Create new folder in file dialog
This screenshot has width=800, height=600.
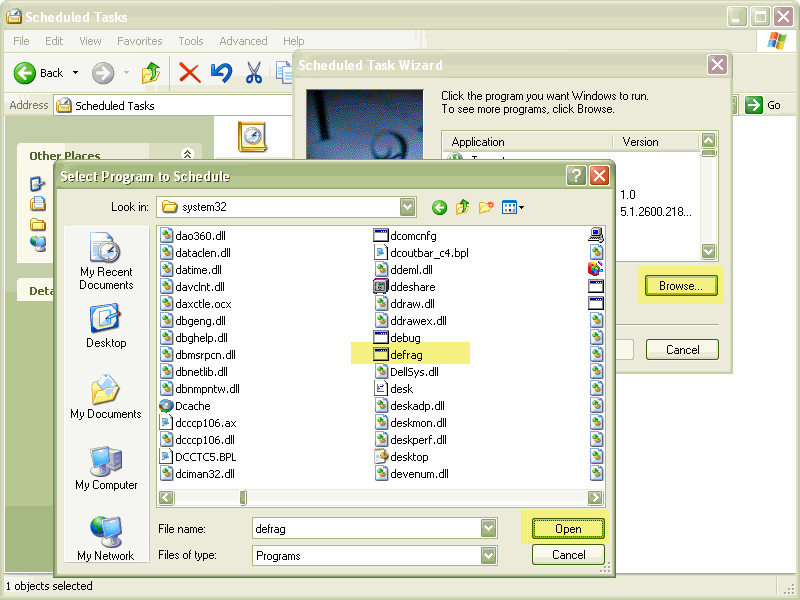486,207
